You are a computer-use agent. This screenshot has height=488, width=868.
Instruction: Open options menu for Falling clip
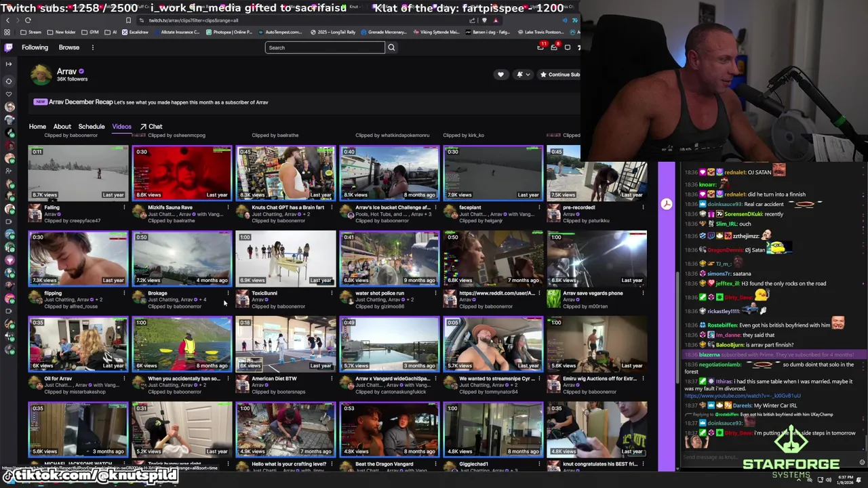pyautogui.click(x=124, y=207)
